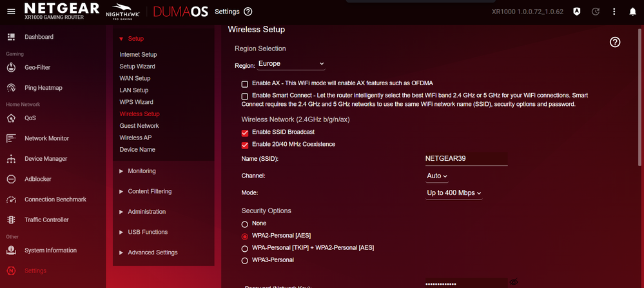Go to WAN Setup
644x288 pixels.
point(135,78)
